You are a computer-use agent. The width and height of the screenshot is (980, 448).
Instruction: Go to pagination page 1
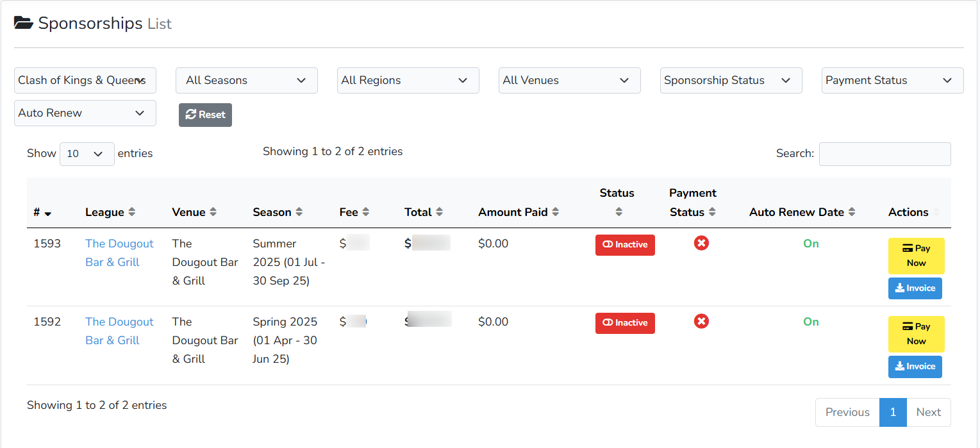point(893,412)
